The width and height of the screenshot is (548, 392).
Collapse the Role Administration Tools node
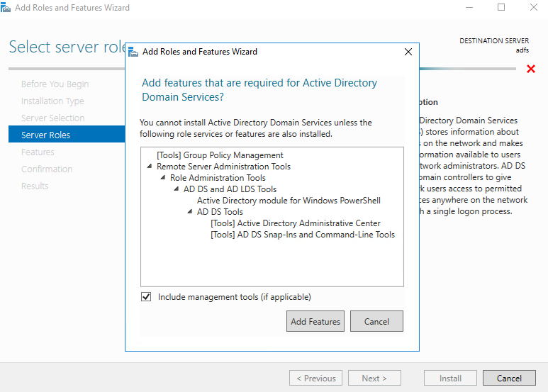tap(163, 178)
